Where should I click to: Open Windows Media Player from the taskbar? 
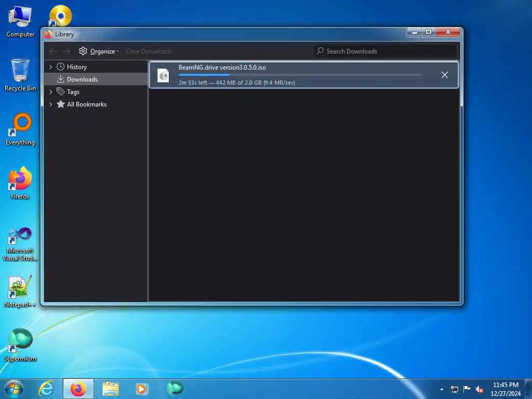pos(141,389)
